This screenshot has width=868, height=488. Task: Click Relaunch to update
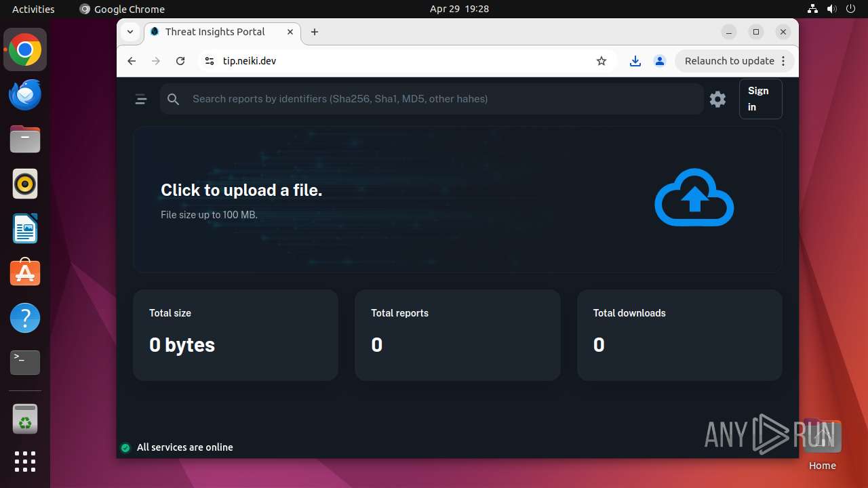pos(729,61)
